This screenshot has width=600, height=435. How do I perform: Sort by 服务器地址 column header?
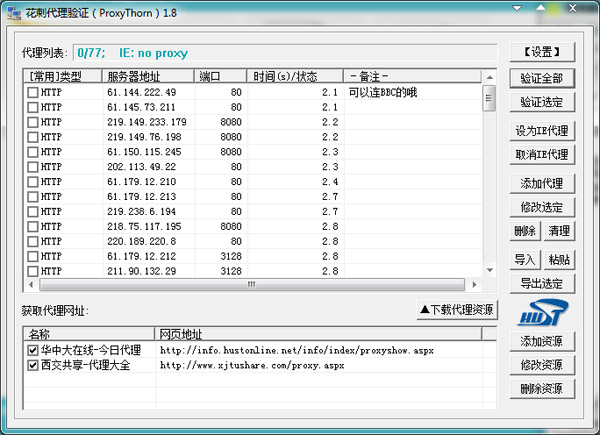[x=146, y=76]
